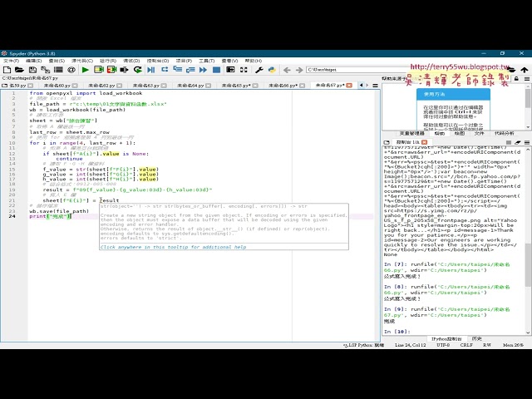Save the current file
Screen dimensions: 532x399
32,70
